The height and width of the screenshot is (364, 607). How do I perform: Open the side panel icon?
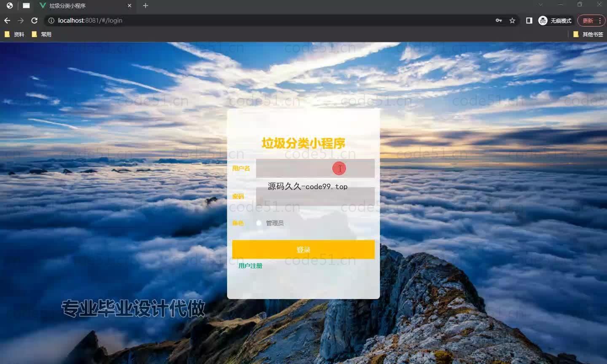coord(529,21)
